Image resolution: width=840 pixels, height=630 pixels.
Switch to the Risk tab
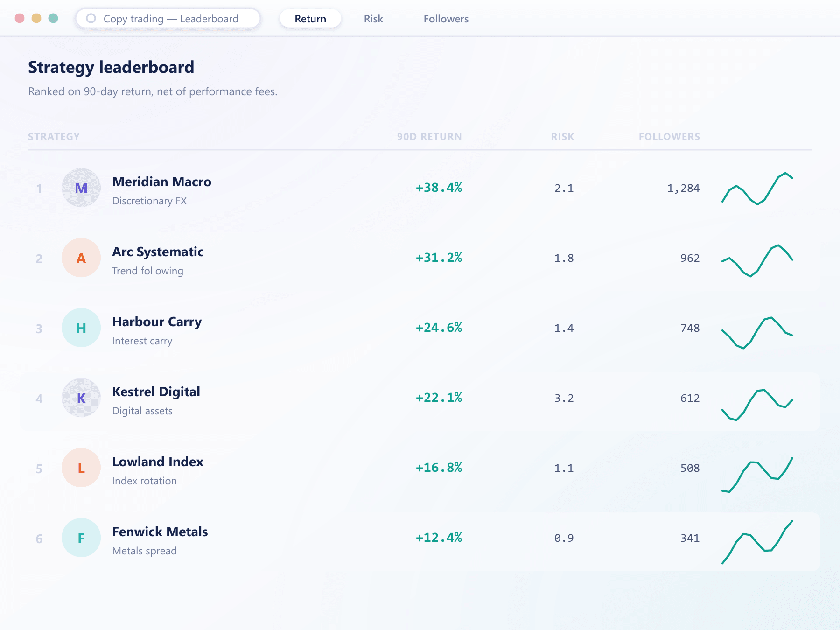[x=373, y=19]
